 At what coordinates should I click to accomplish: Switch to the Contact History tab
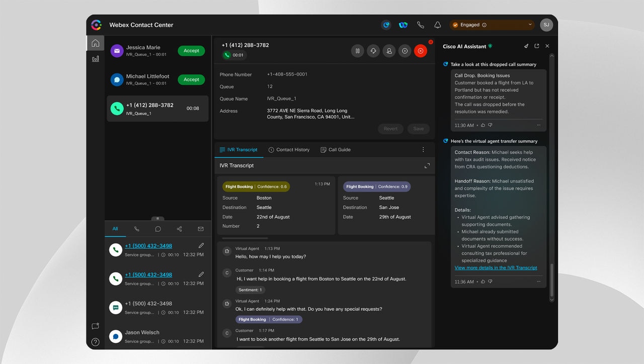tap(289, 149)
